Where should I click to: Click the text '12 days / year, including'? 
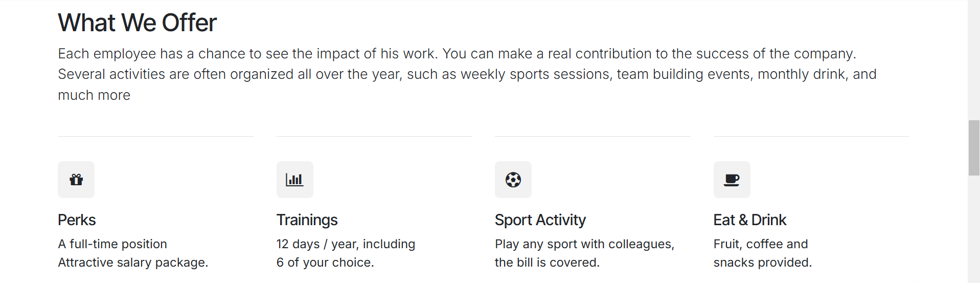[346, 244]
